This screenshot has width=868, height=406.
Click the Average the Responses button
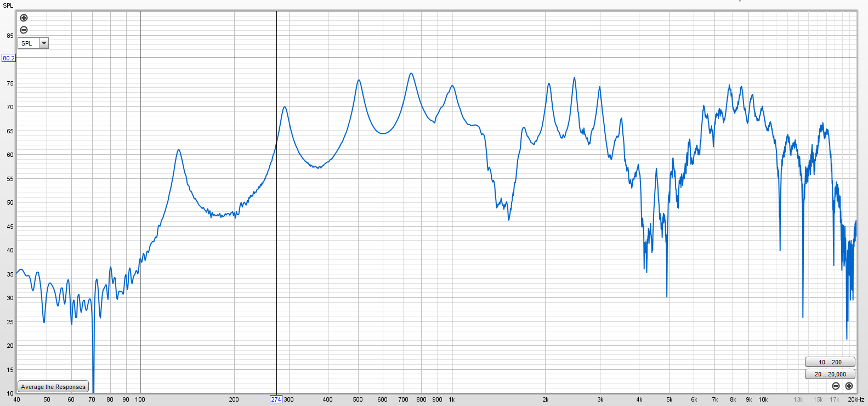(53, 387)
